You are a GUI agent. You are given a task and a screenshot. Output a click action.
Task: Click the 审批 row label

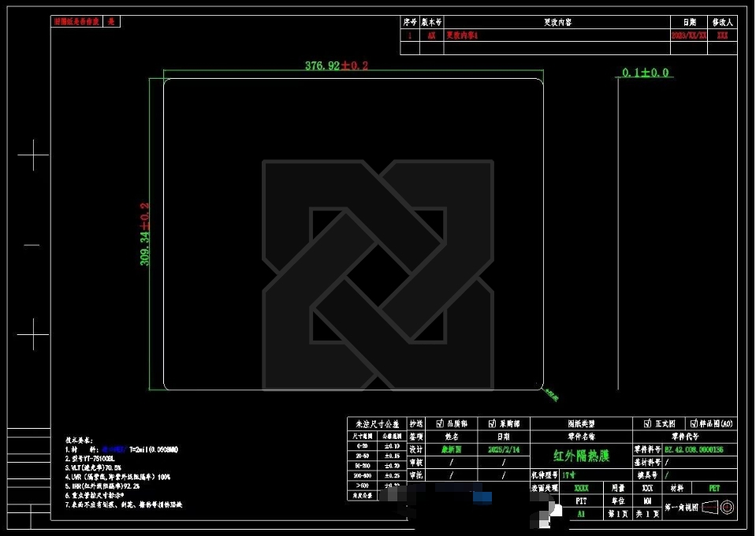click(416, 475)
